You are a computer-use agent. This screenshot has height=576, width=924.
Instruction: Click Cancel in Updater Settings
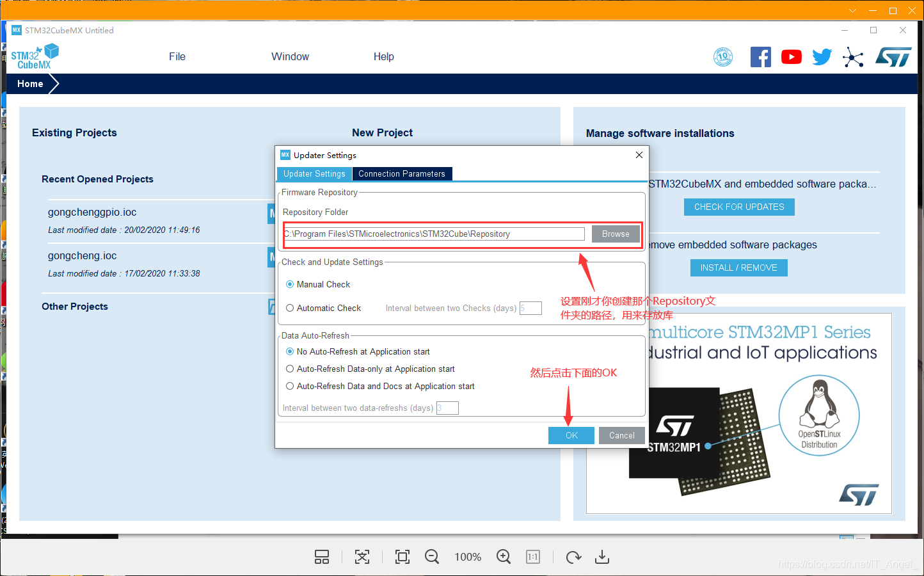click(622, 435)
